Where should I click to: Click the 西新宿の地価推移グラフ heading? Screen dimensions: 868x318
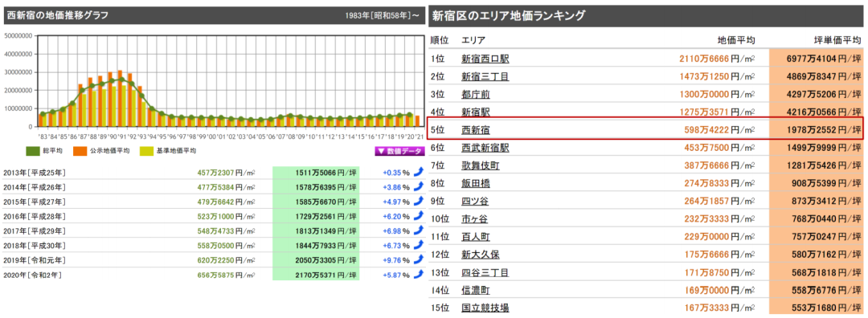coord(58,15)
